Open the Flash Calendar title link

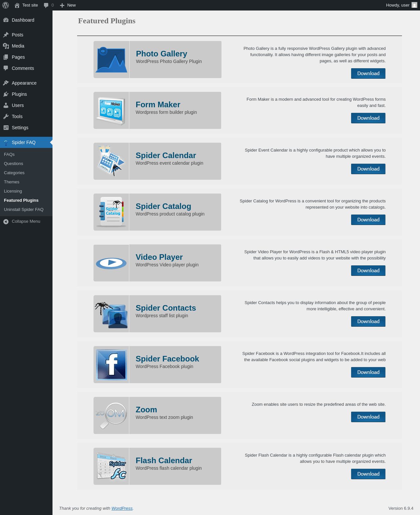[x=164, y=461]
